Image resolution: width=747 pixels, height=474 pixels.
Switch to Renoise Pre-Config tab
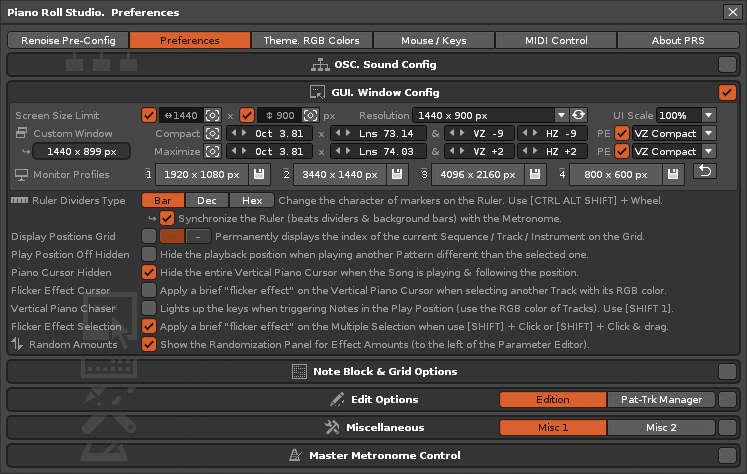[68, 40]
